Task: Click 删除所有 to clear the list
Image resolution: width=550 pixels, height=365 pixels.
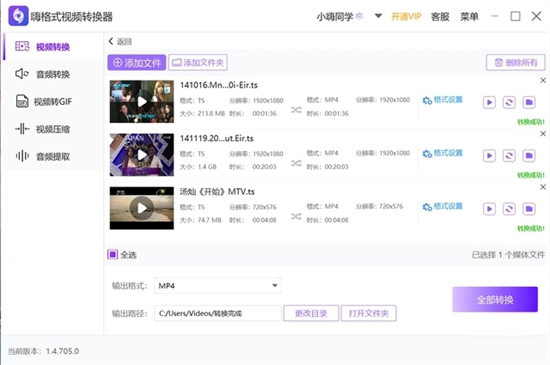Action: coord(515,62)
